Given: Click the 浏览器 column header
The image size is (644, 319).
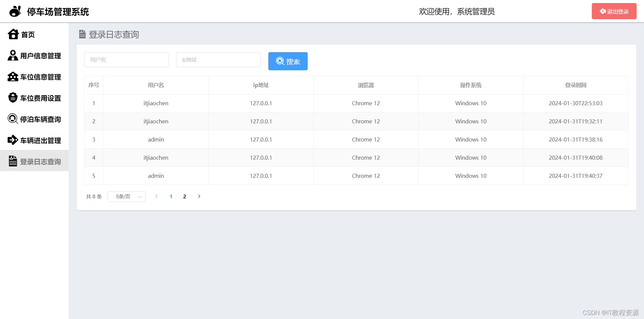Looking at the screenshot, I should [x=366, y=85].
